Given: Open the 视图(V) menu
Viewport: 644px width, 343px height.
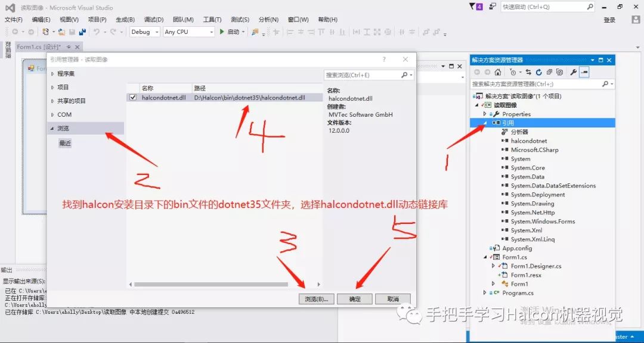Looking at the screenshot, I should 69,20.
